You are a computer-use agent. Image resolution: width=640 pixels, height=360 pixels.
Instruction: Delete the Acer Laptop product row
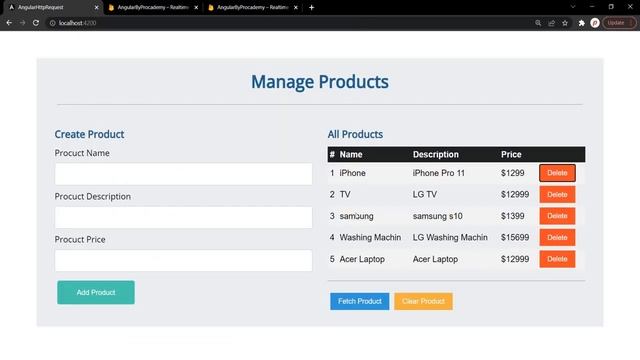coord(557,259)
